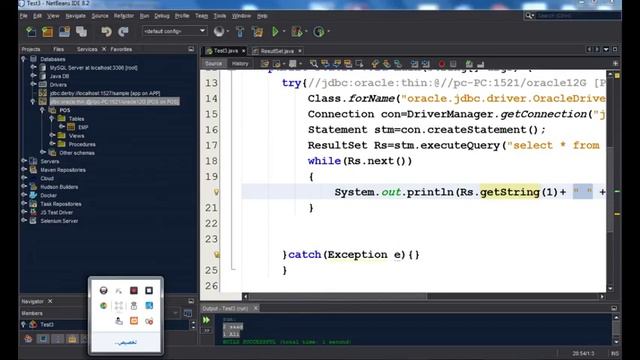This screenshot has height=360, width=640.
Task: Click the green double-arrow Rerun icon in Output
Action: 207,320
